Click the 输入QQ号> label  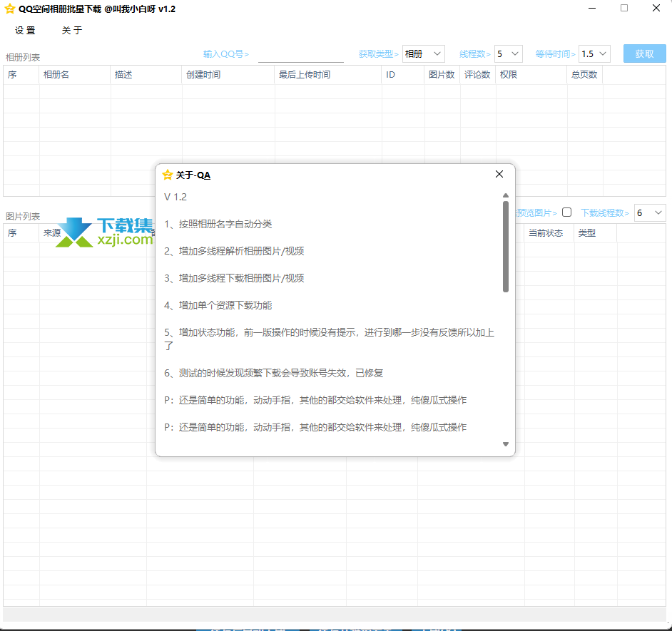[226, 54]
